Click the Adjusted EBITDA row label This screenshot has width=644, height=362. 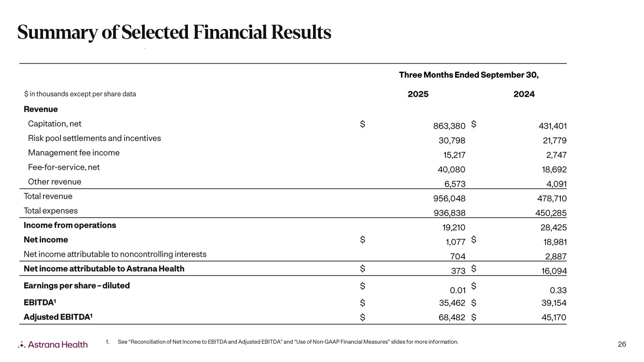[58, 318]
